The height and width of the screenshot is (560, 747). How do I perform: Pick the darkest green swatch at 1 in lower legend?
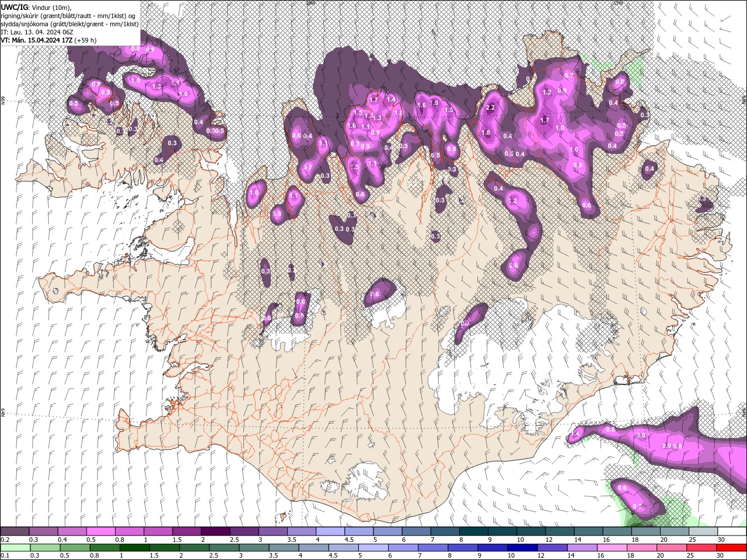[x=134, y=547]
